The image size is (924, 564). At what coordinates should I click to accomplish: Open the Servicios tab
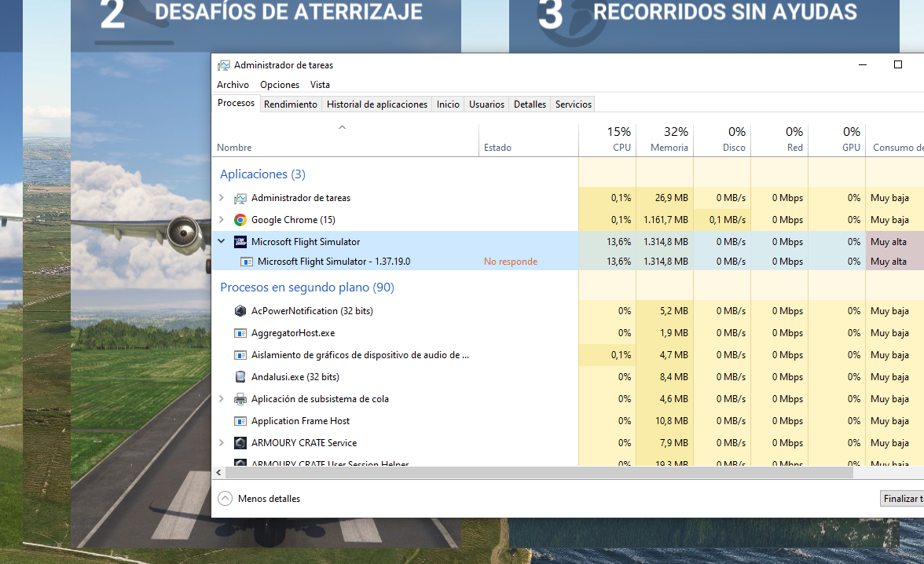(574, 104)
